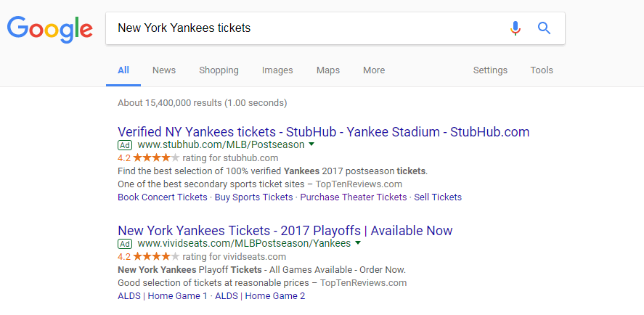Open the New York Yankees Tickets 2017 Playoffs result
This screenshot has height=315, width=644.
pos(285,230)
